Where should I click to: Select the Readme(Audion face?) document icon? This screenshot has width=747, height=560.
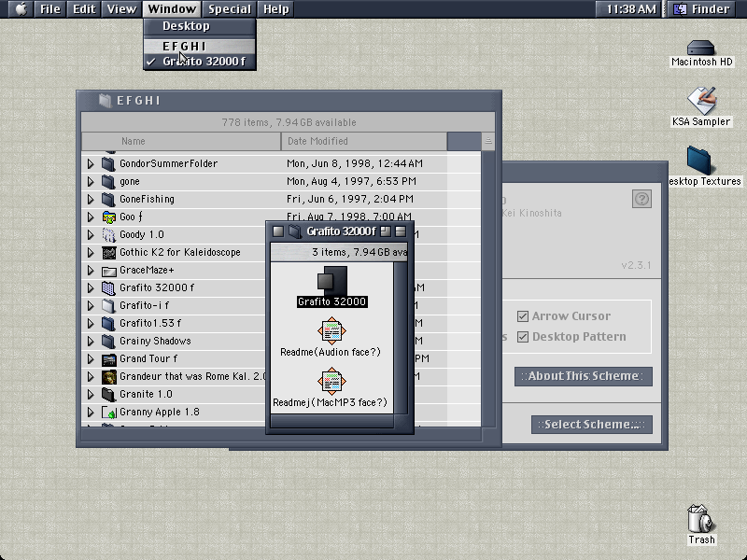[x=331, y=330]
